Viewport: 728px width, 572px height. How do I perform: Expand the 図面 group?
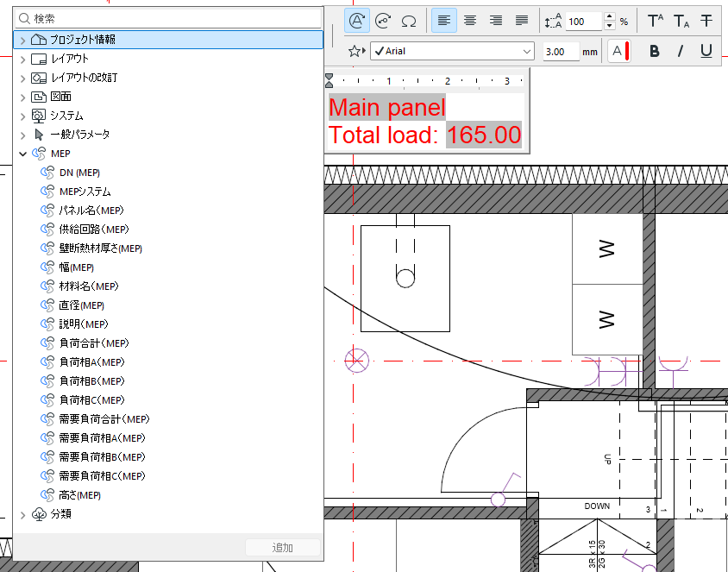point(22,97)
